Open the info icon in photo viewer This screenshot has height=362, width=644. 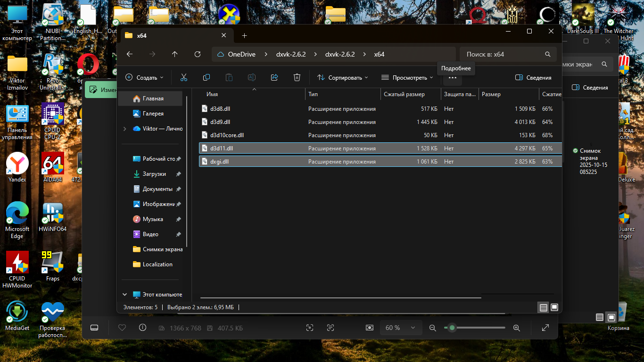(143, 328)
